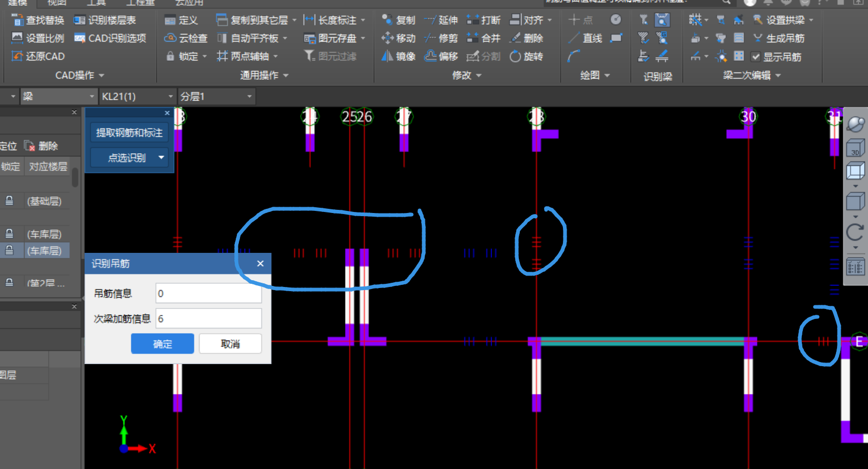Select the Rotate (旋转) tool
The height and width of the screenshot is (469, 868).
tap(526, 56)
